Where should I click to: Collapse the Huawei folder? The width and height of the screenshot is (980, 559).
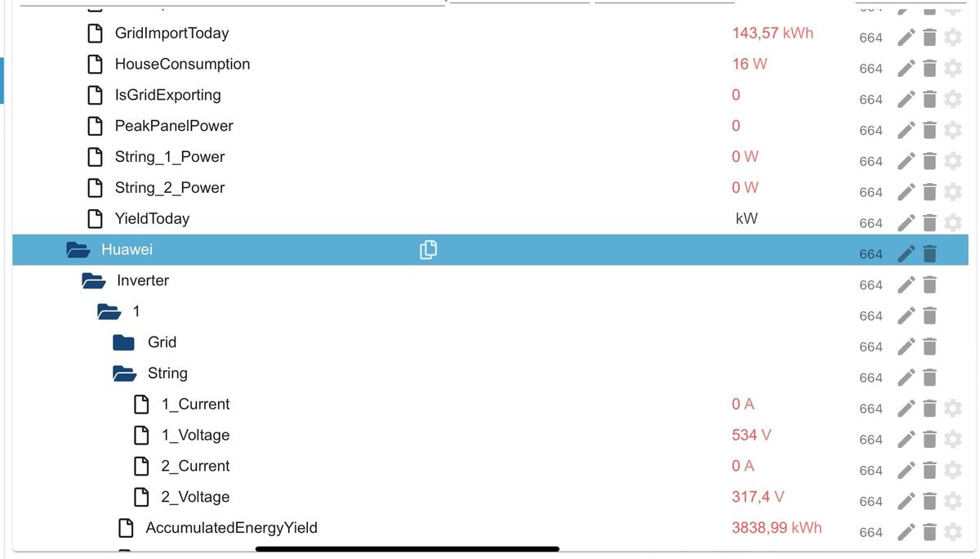pos(78,250)
